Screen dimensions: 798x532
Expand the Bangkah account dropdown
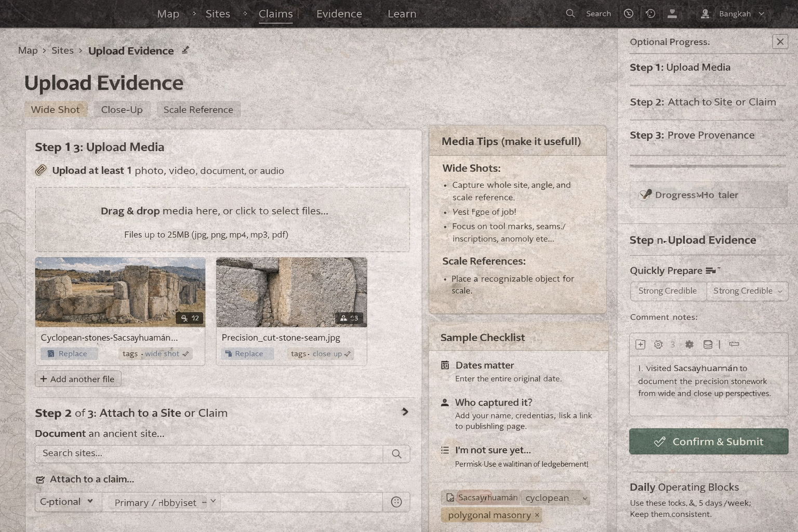(x=761, y=14)
